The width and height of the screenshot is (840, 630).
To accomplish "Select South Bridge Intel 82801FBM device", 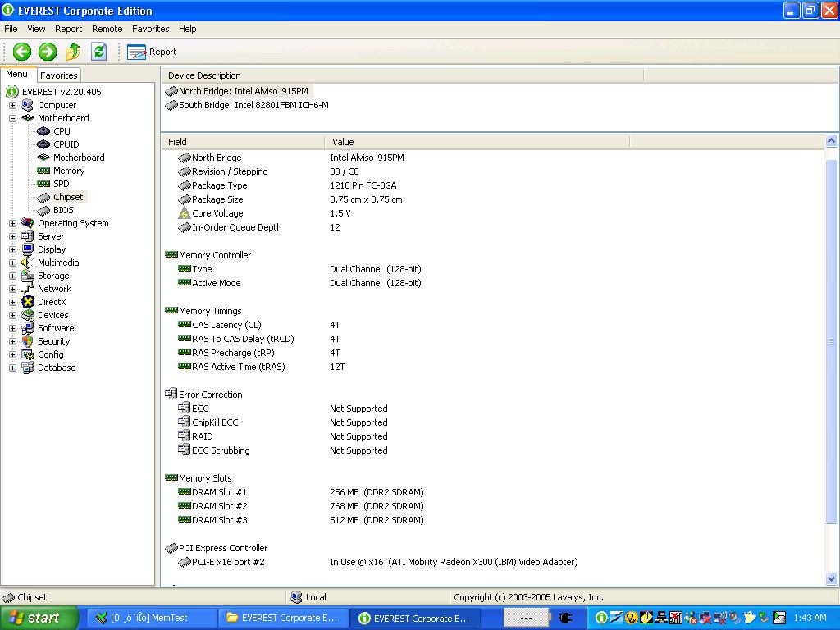I will (x=253, y=105).
